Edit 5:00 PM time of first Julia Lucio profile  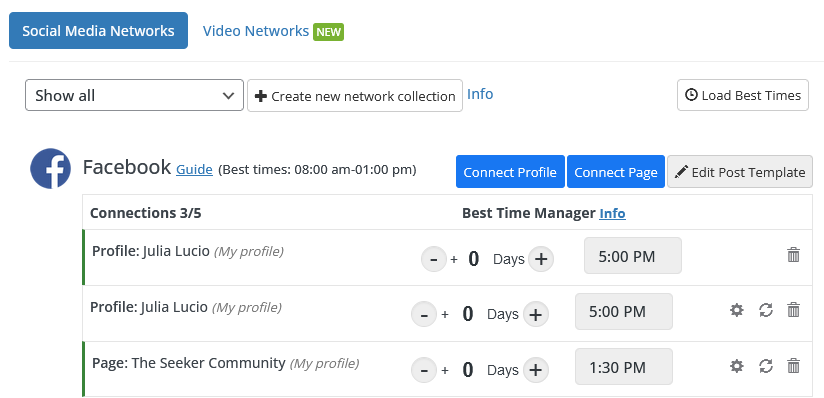coord(633,256)
